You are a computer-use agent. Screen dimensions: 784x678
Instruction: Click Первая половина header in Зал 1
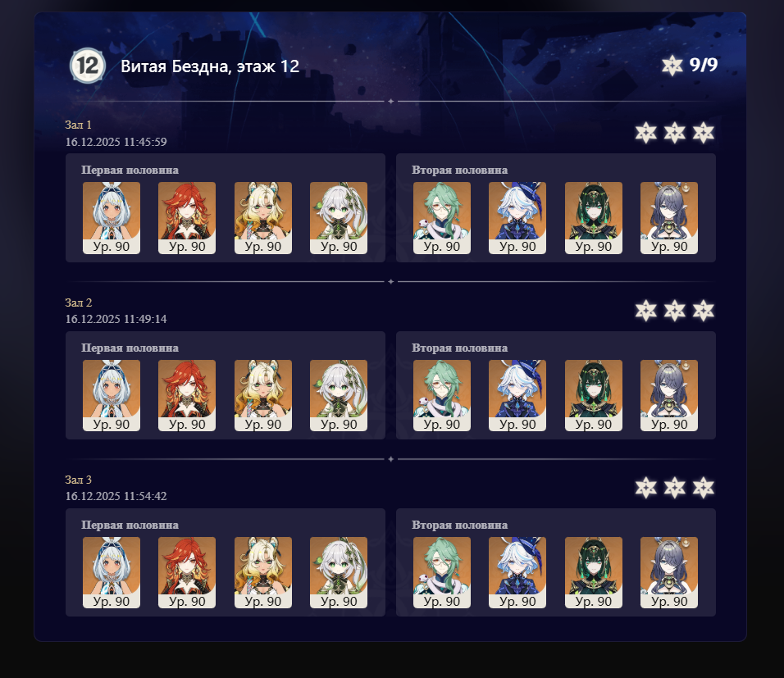130,170
